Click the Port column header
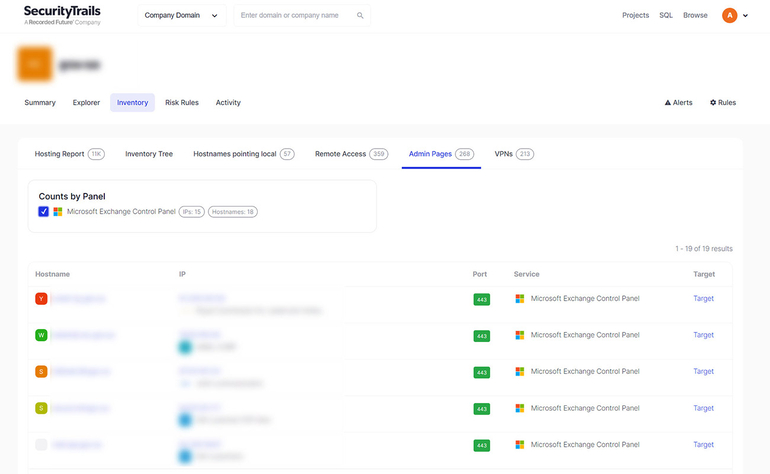This screenshot has height=474, width=770. tap(480, 274)
